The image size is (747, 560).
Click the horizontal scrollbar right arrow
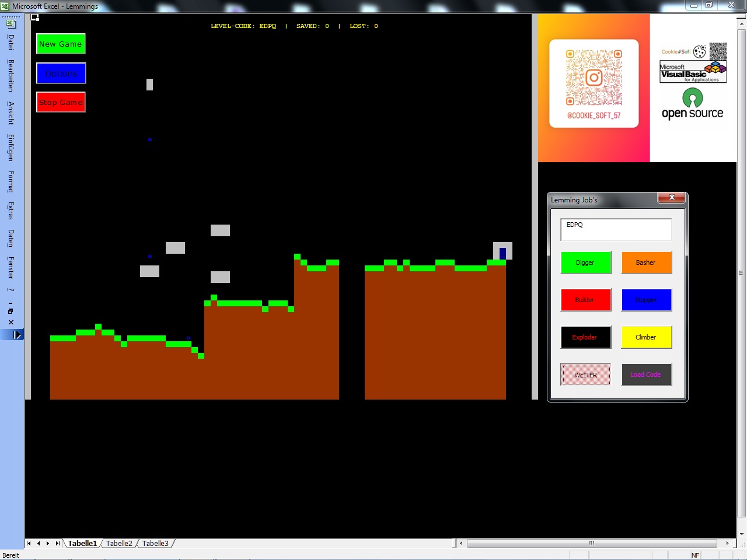pos(727,543)
